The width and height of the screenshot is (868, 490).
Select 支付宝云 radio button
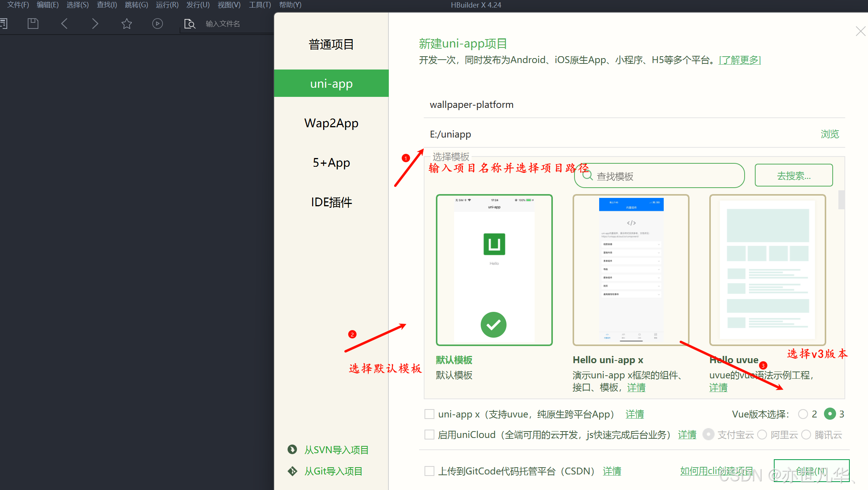tap(708, 434)
